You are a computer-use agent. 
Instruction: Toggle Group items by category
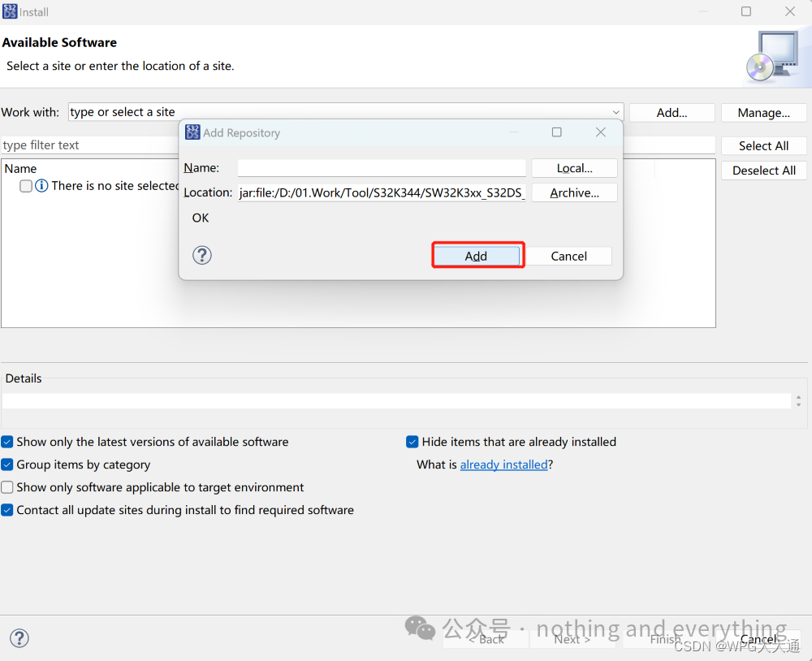coord(7,464)
